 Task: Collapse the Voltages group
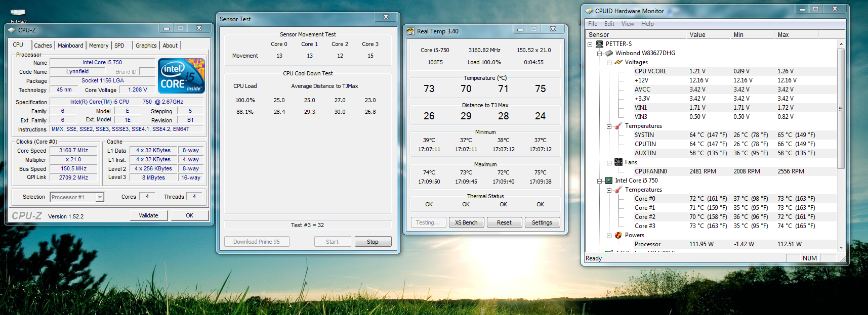(609, 63)
